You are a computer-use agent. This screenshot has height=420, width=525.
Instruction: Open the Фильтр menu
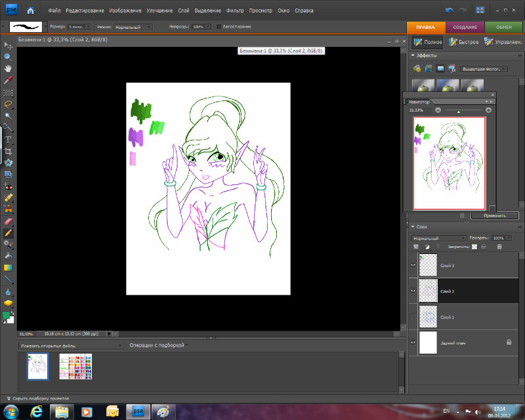(x=234, y=11)
